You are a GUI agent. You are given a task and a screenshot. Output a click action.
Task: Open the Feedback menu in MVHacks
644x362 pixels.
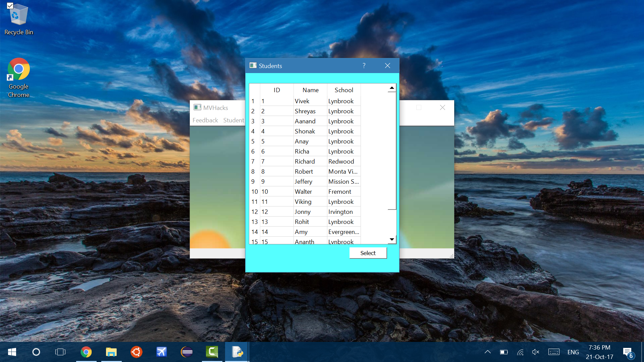click(x=205, y=120)
